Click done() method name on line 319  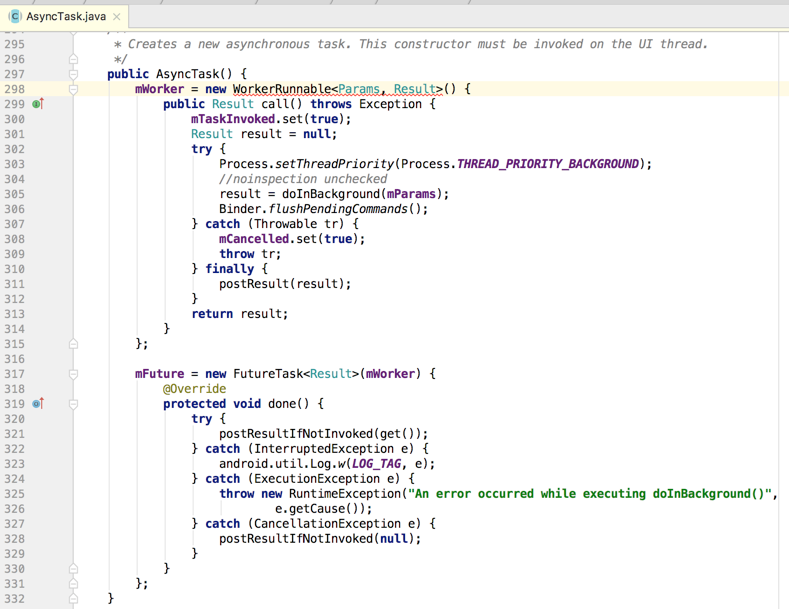(x=281, y=404)
